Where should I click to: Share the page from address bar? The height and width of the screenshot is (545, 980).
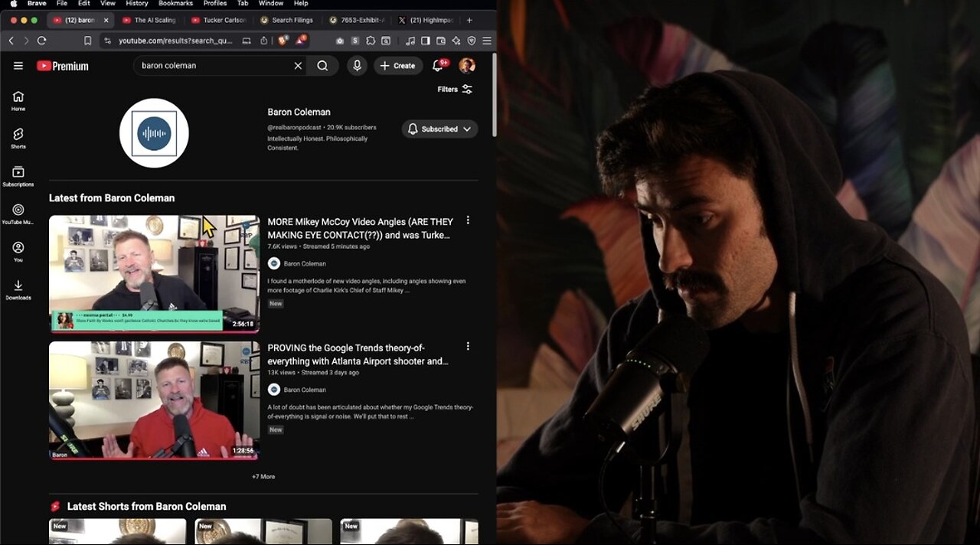(x=263, y=41)
